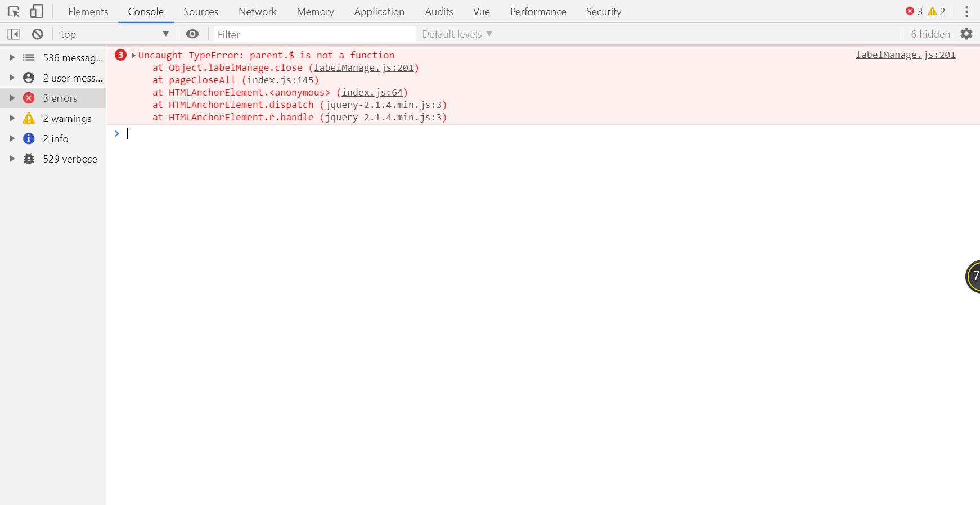Click the warnings triangle icon in sidebar
The width and height of the screenshot is (980, 505).
29,118
